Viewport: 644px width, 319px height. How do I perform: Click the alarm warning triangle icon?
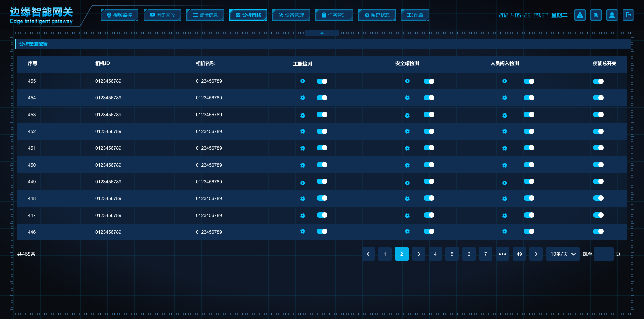(580, 15)
